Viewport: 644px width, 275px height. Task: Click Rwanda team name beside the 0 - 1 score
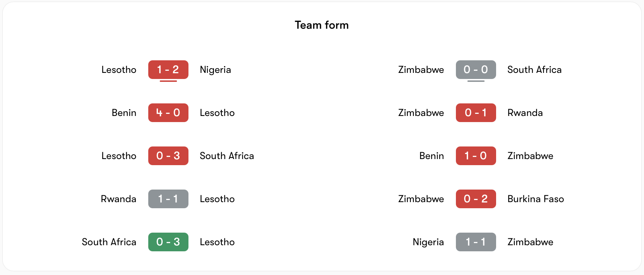tap(525, 113)
